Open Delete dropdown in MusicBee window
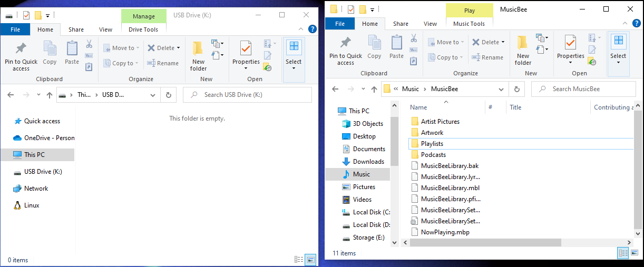This screenshot has width=644, height=267. pos(503,43)
